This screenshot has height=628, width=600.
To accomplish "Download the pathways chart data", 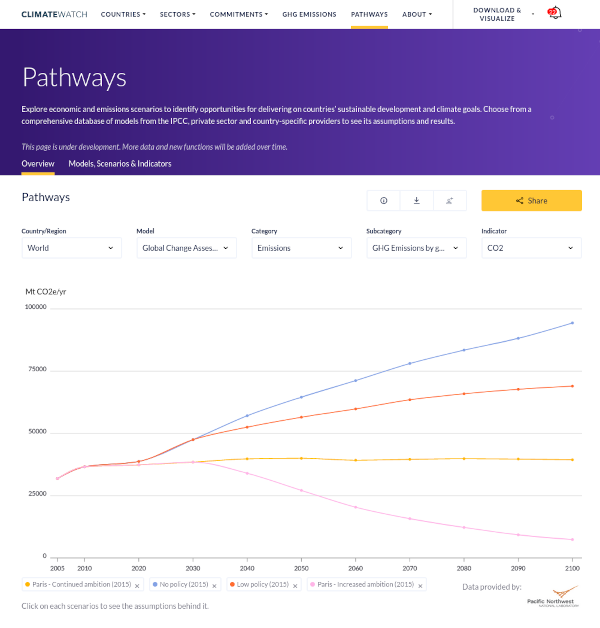I will tap(417, 201).
